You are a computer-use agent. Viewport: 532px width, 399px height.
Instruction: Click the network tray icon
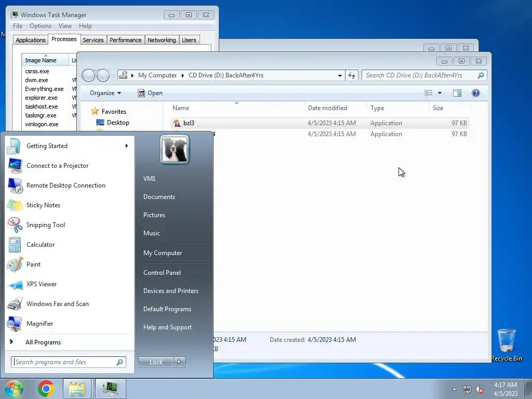[x=467, y=389]
